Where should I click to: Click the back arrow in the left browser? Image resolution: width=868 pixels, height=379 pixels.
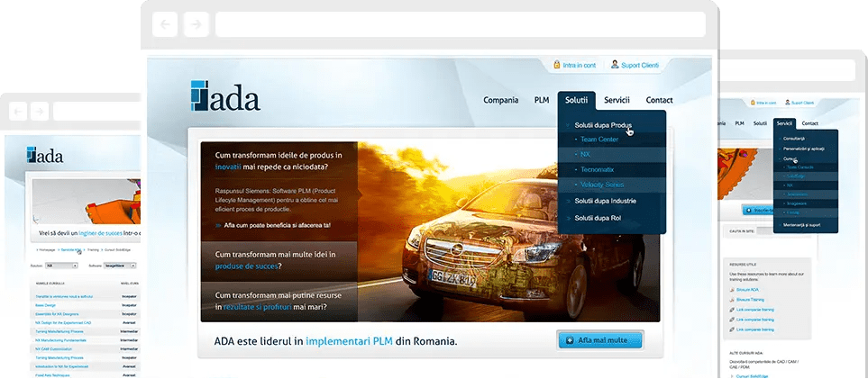(x=19, y=112)
